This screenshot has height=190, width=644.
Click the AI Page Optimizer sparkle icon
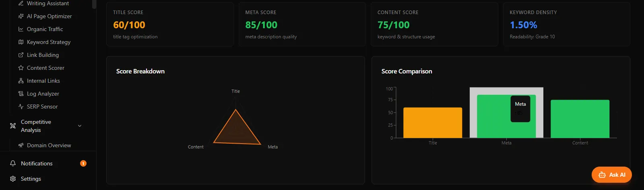[21, 16]
